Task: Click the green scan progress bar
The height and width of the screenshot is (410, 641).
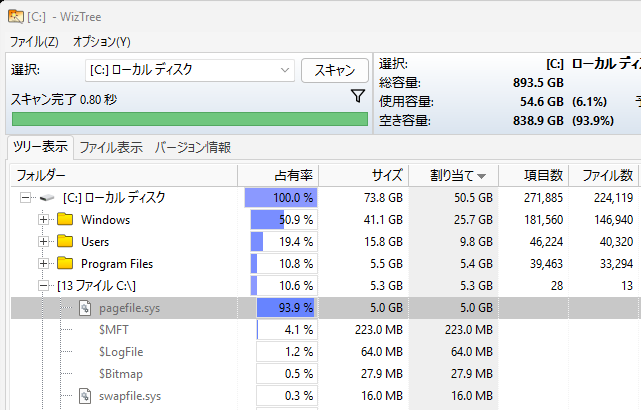Action: tap(189, 119)
